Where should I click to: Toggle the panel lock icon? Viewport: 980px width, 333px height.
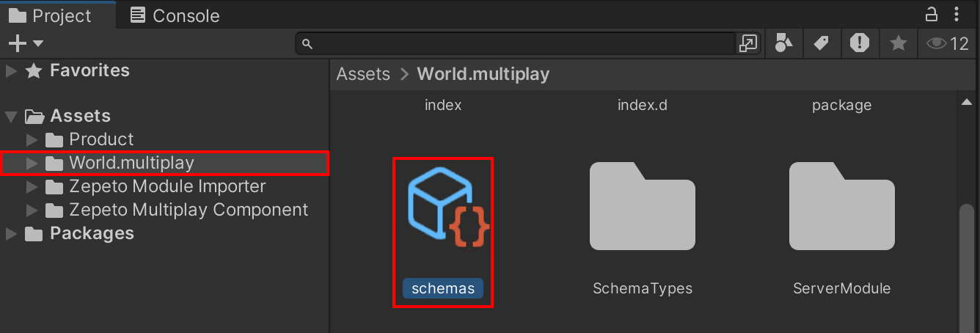[x=931, y=14]
